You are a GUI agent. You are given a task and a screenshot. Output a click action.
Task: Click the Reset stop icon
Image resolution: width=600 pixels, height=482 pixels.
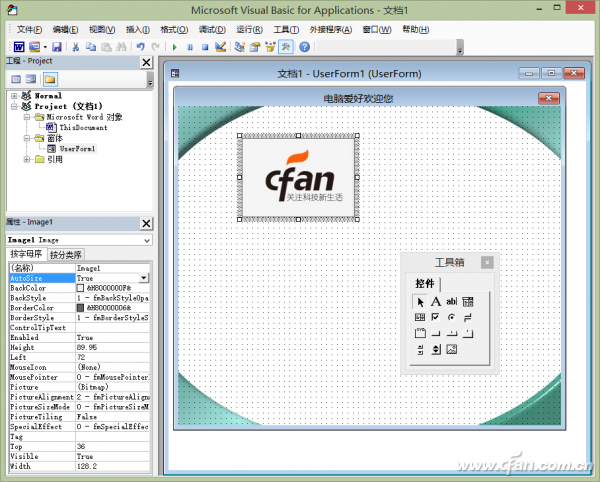tap(205, 47)
